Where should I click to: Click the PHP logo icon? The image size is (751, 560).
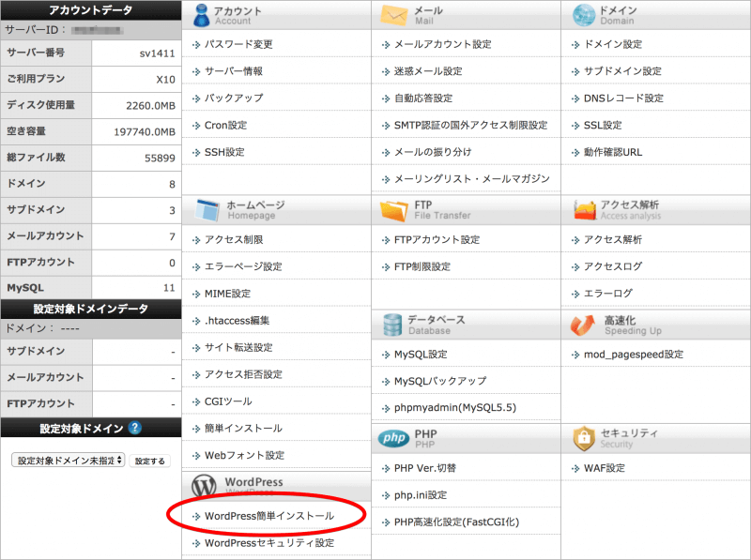[x=393, y=438]
